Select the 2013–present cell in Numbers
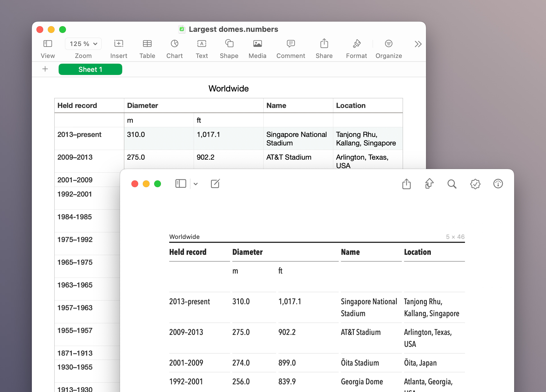 click(x=89, y=139)
